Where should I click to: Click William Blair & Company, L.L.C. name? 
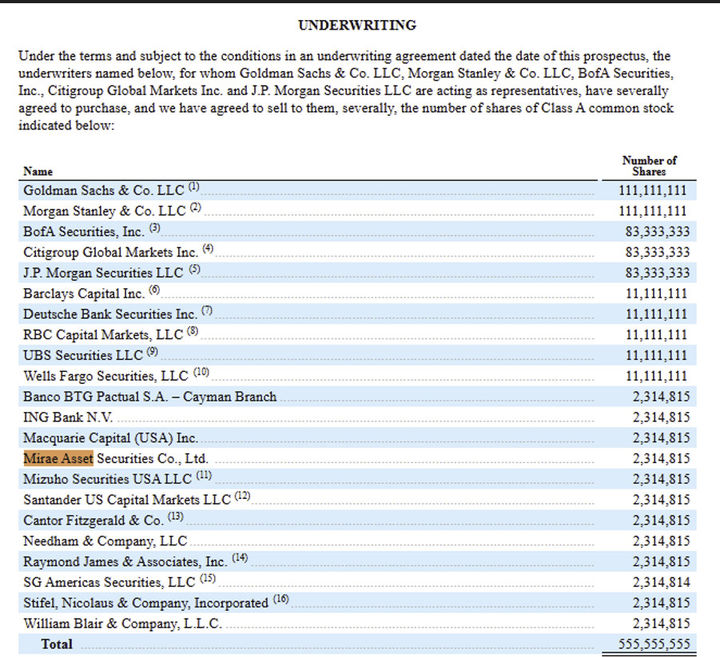point(123,623)
